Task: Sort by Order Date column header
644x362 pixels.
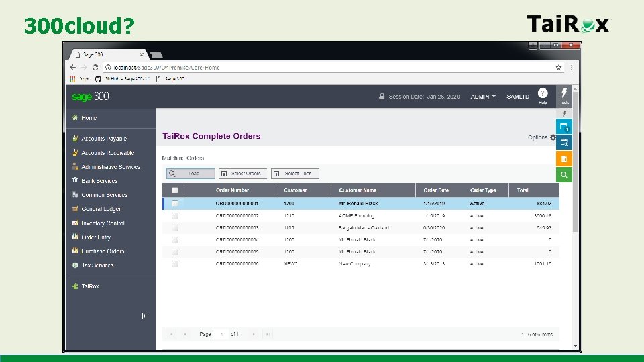Action: 436,190
